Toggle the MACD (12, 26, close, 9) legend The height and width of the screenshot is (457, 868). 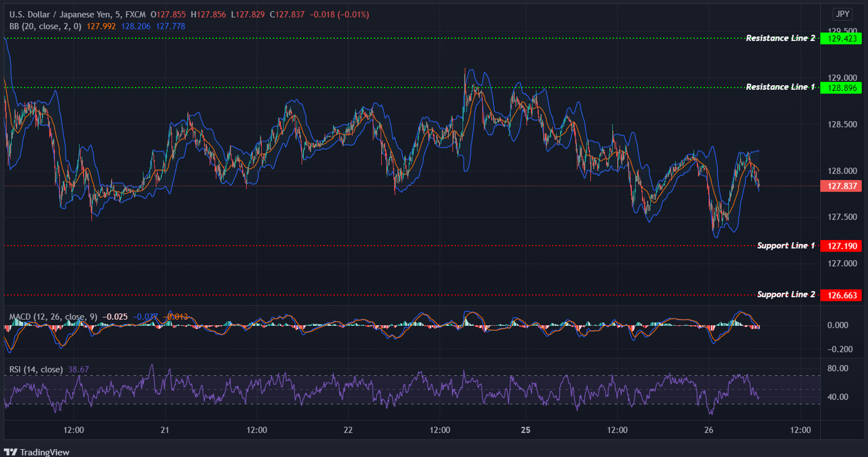click(54, 316)
